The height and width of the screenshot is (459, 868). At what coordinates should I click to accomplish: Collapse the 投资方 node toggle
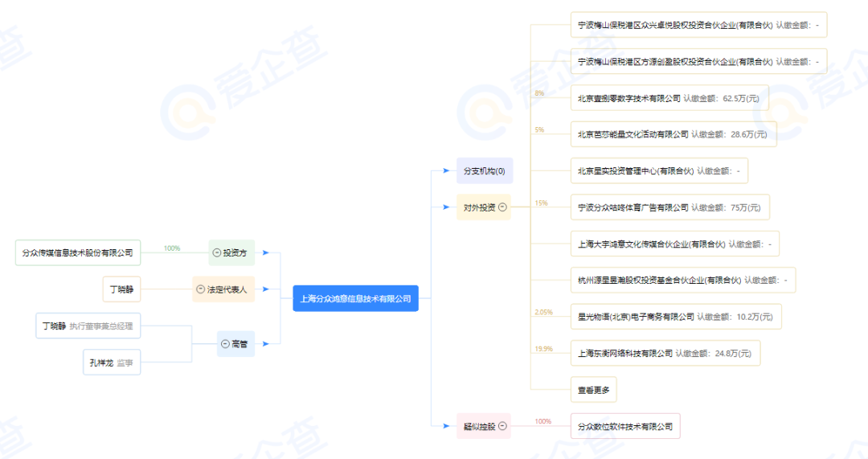click(217, 252)
